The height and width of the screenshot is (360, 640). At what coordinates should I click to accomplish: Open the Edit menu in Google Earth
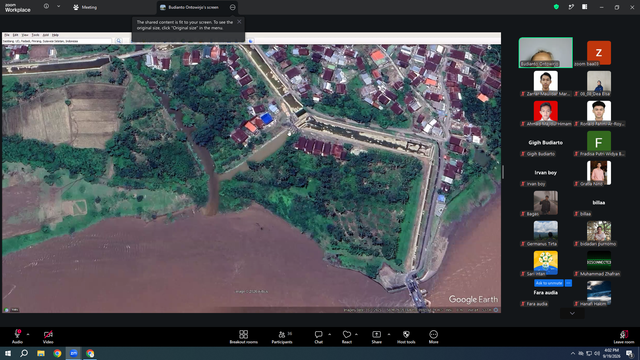tap(16, 35)
